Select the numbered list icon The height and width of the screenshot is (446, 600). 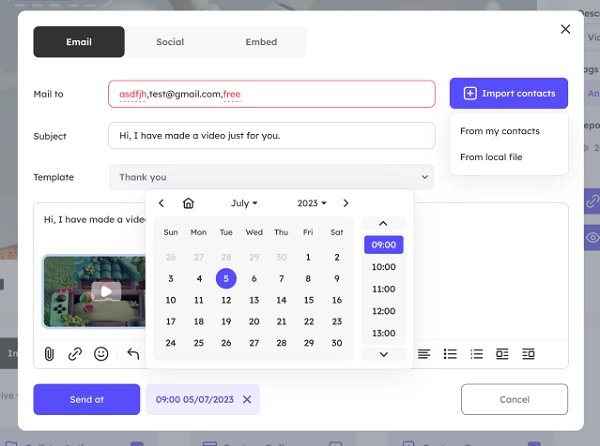pos(476,354)
